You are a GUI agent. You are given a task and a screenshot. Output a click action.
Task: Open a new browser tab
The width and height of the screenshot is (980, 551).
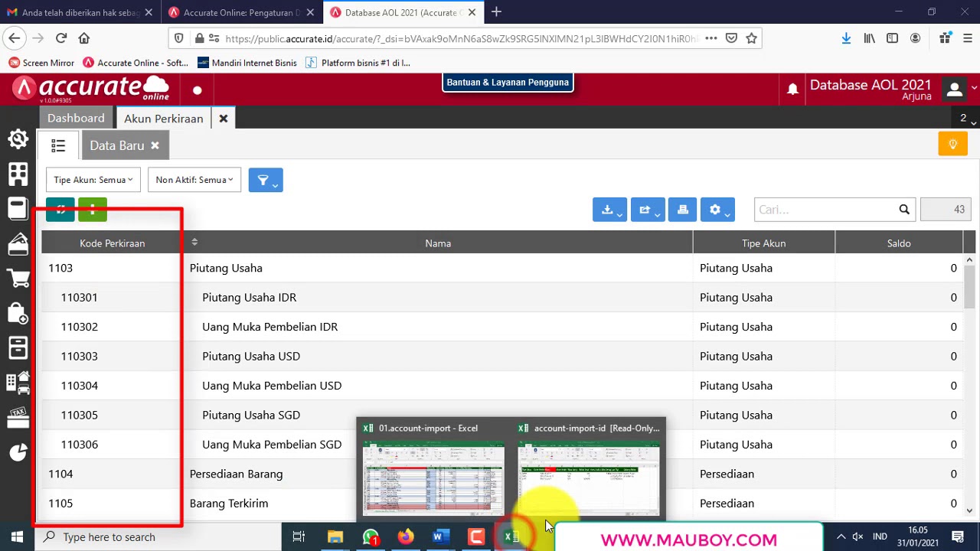tap(496, 12)
